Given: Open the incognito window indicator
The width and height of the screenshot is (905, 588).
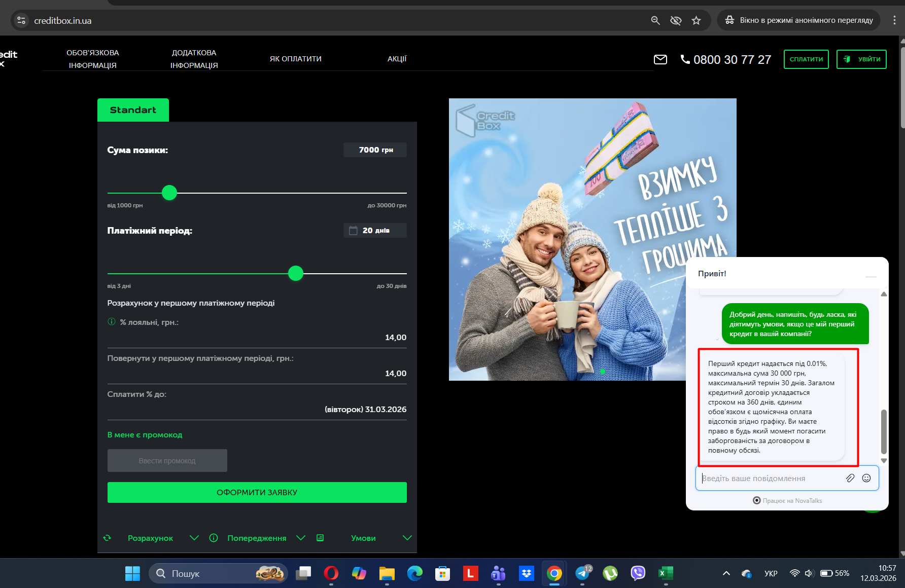Looking at the screenshot, I should (798, 20).
